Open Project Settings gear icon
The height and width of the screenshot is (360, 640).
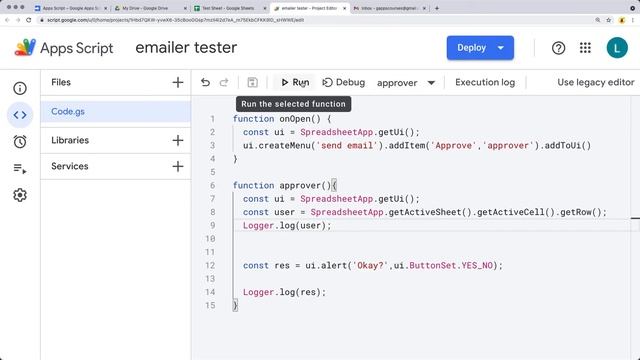[20, 195]
